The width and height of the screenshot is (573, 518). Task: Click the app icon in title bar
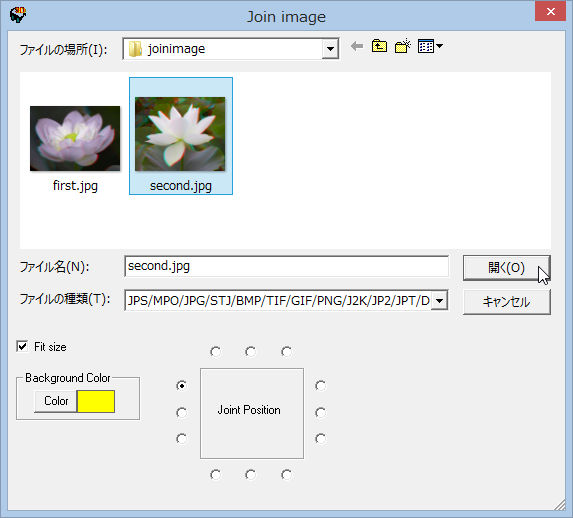[18, 15]
